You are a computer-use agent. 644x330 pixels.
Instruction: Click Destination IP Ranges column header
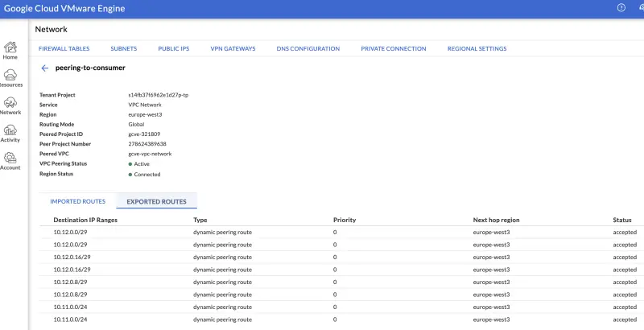[x=85, y=220]
